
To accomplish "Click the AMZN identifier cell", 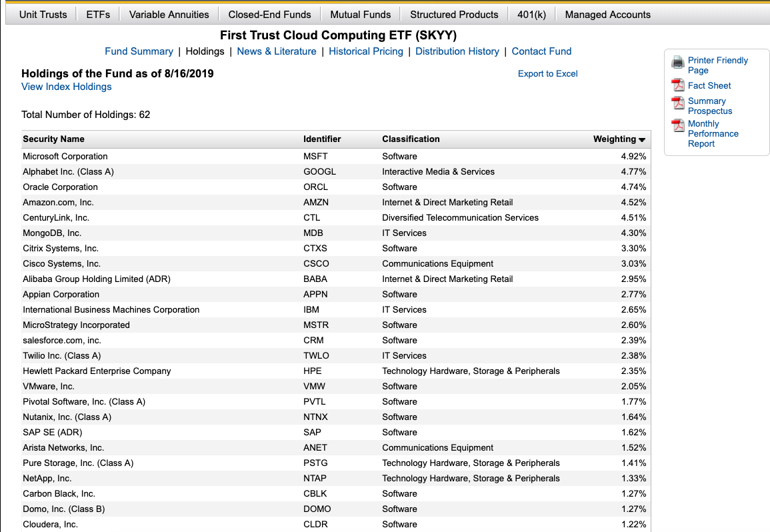I will (x=316, y=203).
